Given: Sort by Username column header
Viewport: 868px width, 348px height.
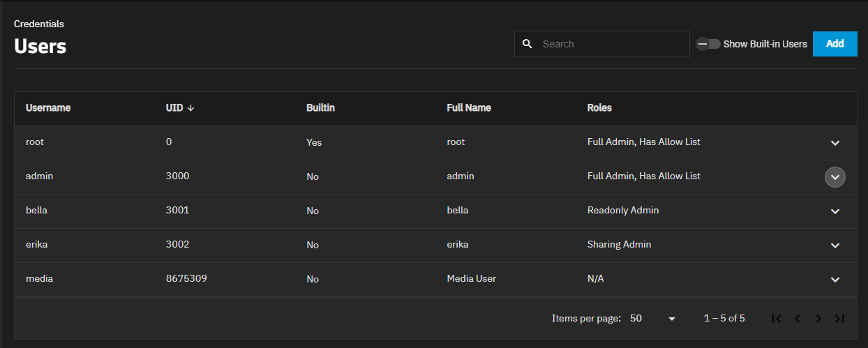Looking at the screenshot, I should pos(48,108).
